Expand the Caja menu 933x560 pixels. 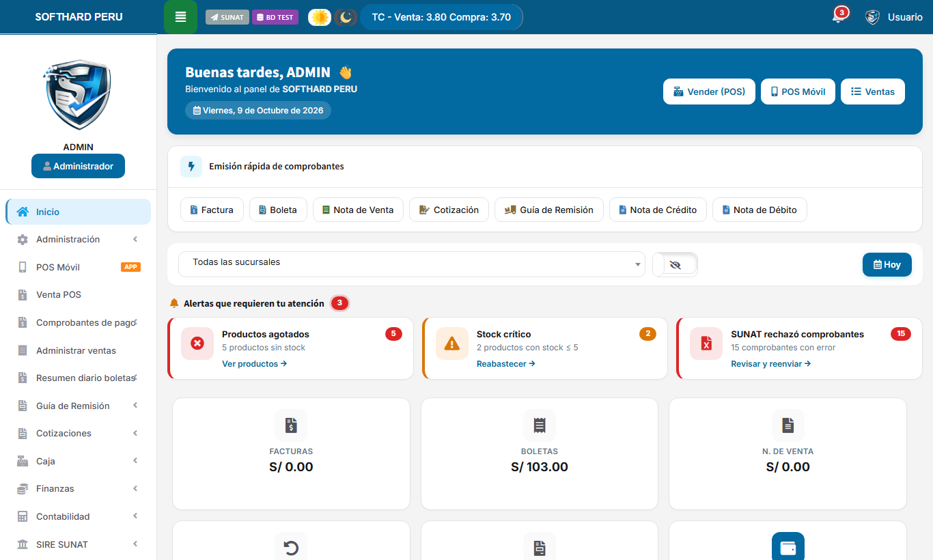tap(79, 461)
